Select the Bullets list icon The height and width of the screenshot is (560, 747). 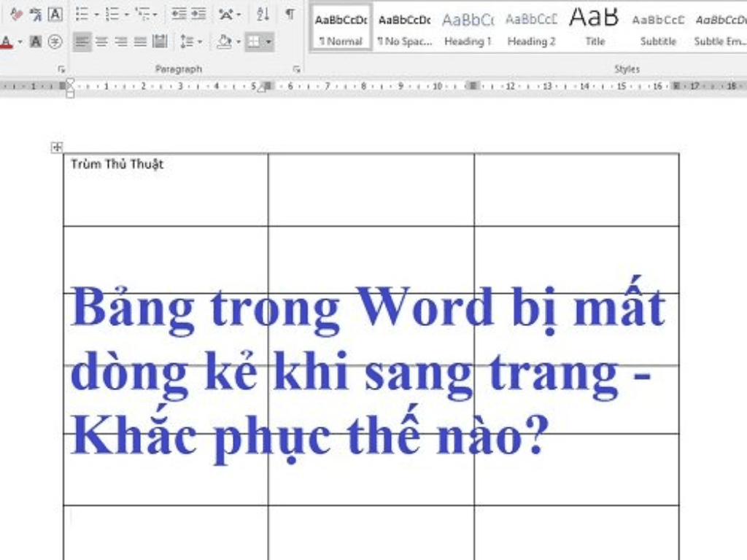pyautogui.click(x=83, y=13)
